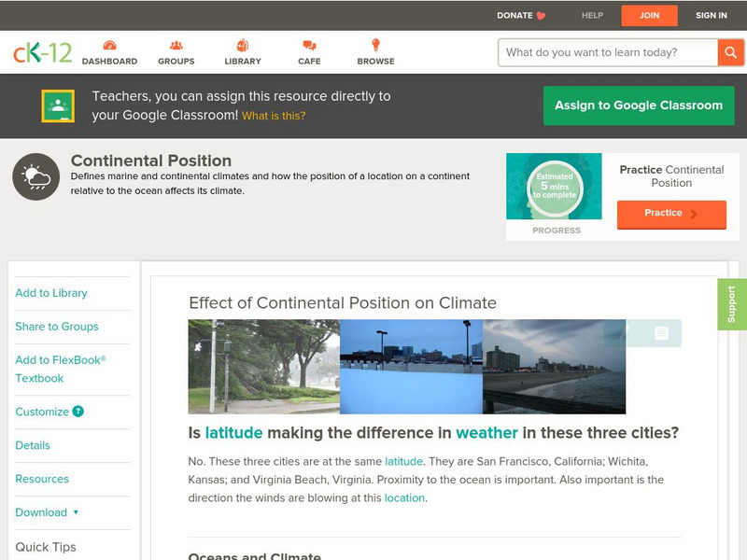The width and height of the screenshot is (747, 560).
Task: Open the Details sidebar link
Action: (x=33, y=445)
